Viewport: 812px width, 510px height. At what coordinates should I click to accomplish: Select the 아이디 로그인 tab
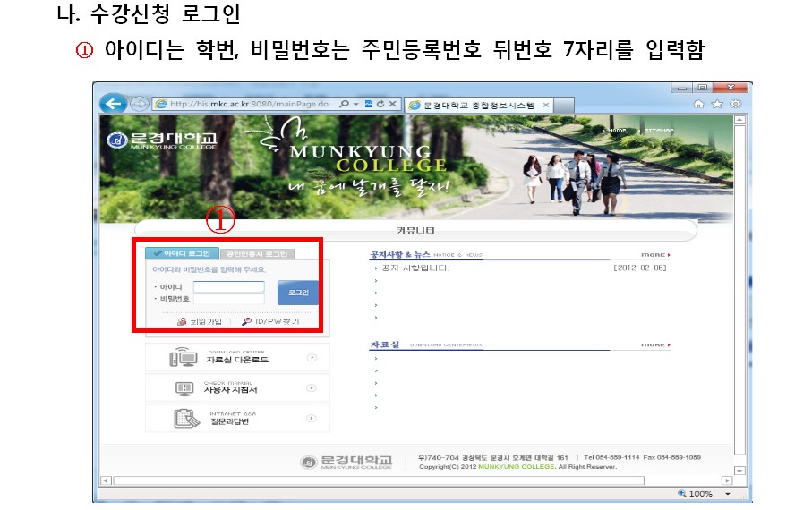coord(183,254)
